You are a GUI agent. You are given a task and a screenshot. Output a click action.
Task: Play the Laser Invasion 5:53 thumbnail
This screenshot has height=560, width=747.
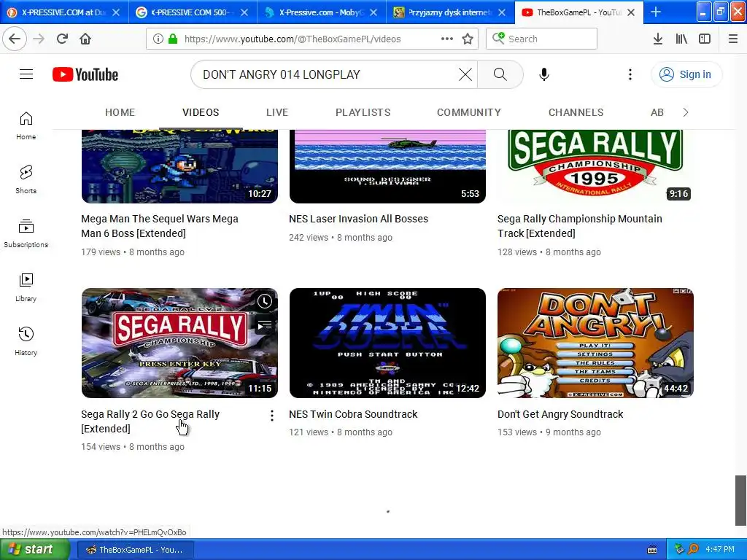coord(387,166)
